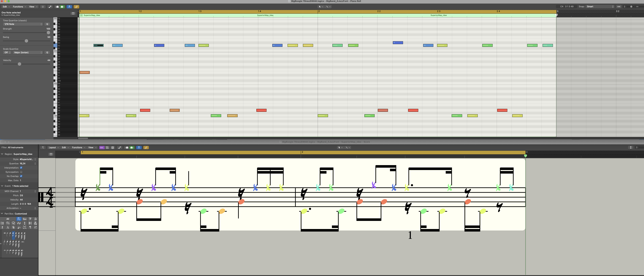The width and height of the screenshot is (644, 276).
Task: Toggle the yellow Link icon in Piano Roll
Action: coord(77,7)
